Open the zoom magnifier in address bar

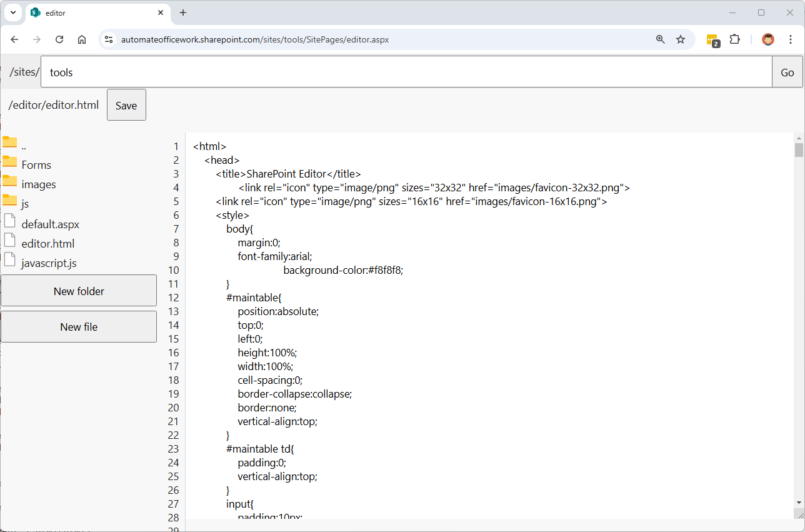click(x=661, y=39)
